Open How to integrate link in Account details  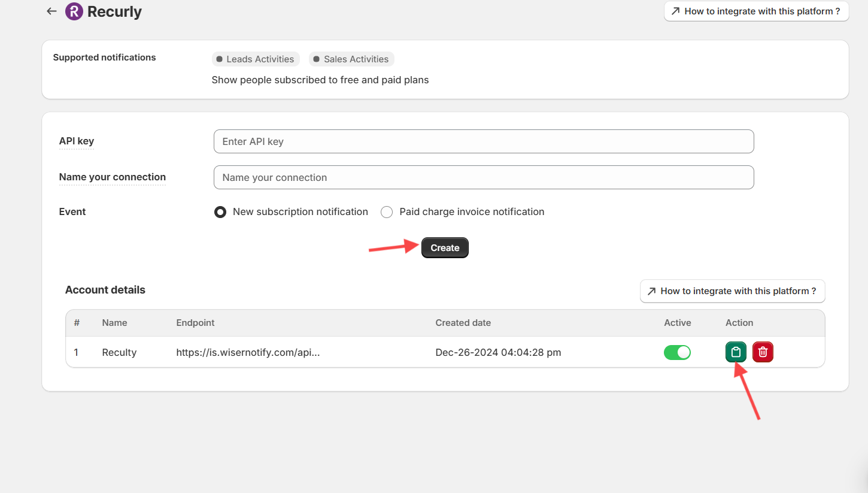(732, 291)
